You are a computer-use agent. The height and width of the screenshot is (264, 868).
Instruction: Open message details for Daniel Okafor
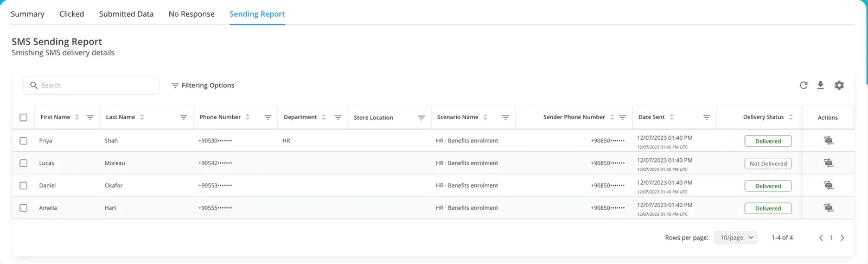pyautogui.click(x=828, y=185)
